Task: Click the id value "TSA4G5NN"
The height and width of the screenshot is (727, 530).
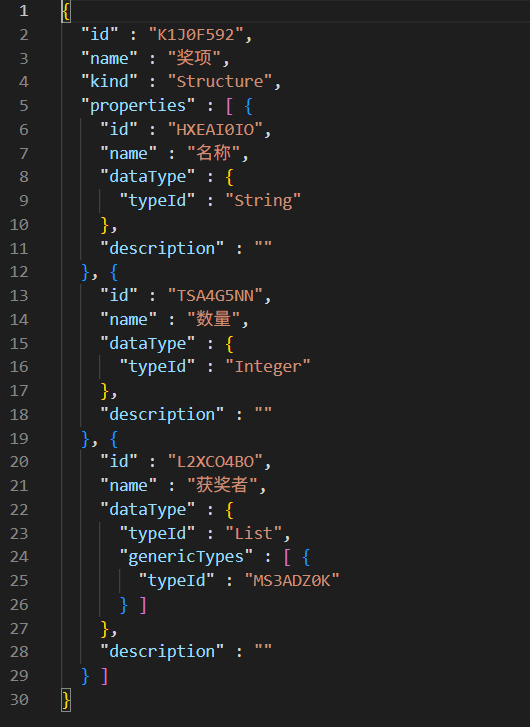Action: click(216, 296)
